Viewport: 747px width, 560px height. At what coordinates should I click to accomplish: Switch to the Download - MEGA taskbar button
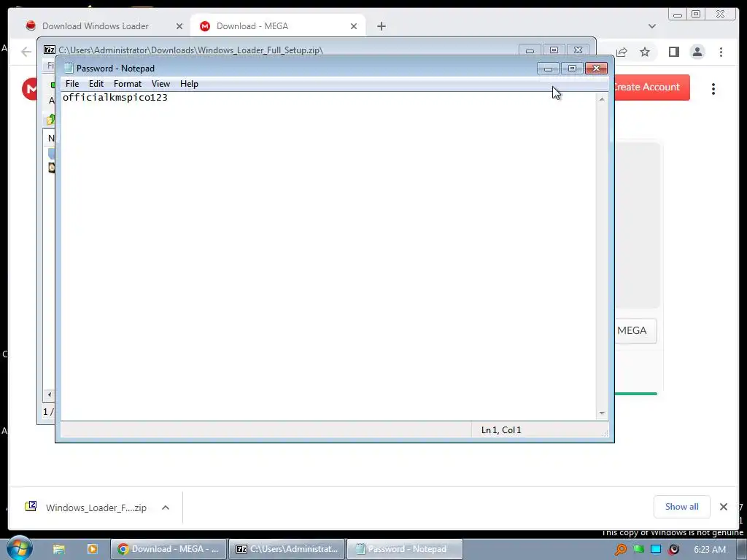(169, 549)
